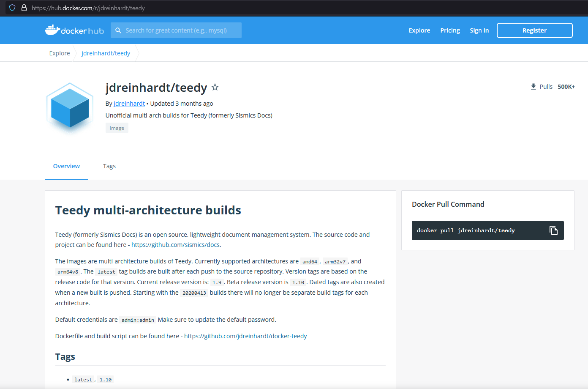Viewport: 588px width, 389px height.
Task: Click the Unofficial multi-arch builds description
Action: pos(189,115)
